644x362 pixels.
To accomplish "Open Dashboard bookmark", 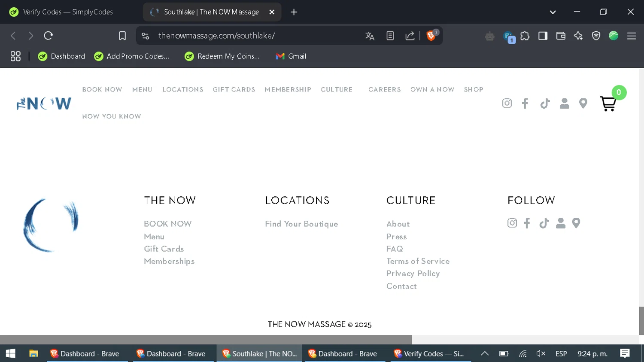I will (61, 56).
